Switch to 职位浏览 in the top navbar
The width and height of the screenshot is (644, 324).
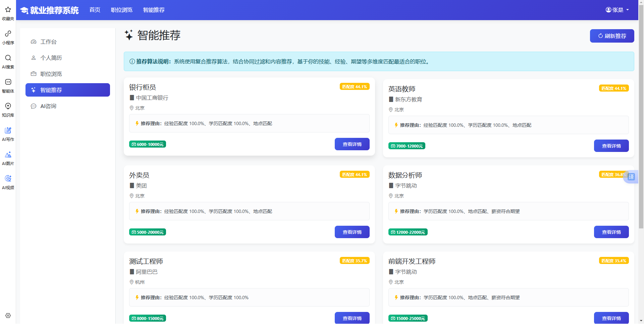tap(121, 10)
